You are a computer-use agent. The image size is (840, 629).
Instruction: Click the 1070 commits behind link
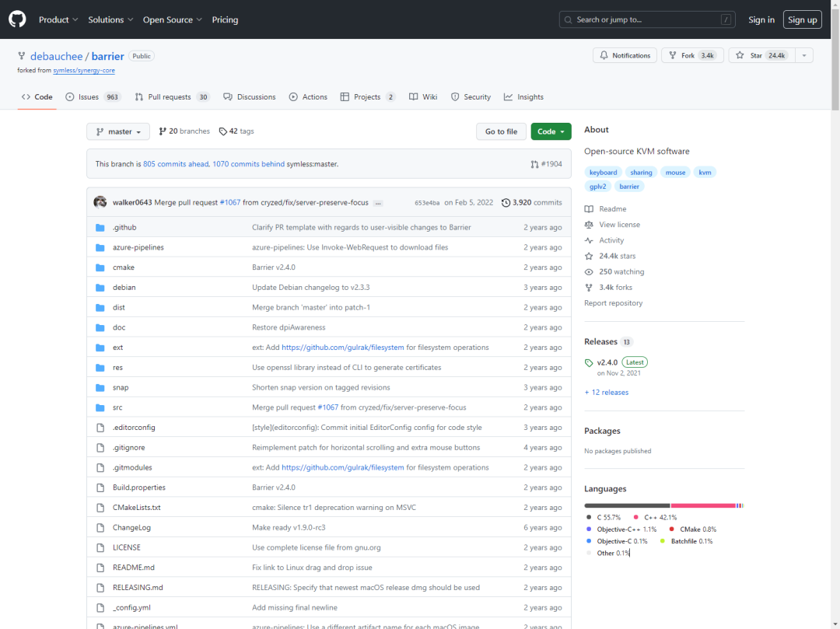pos(249,164)
